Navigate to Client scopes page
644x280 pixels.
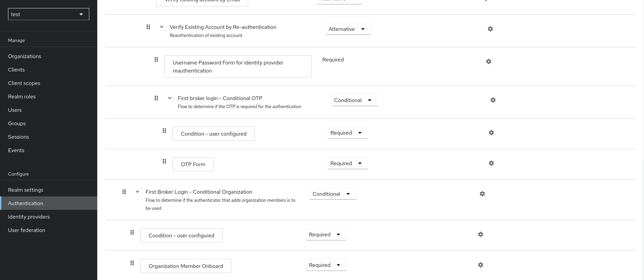tap(24, 83)
